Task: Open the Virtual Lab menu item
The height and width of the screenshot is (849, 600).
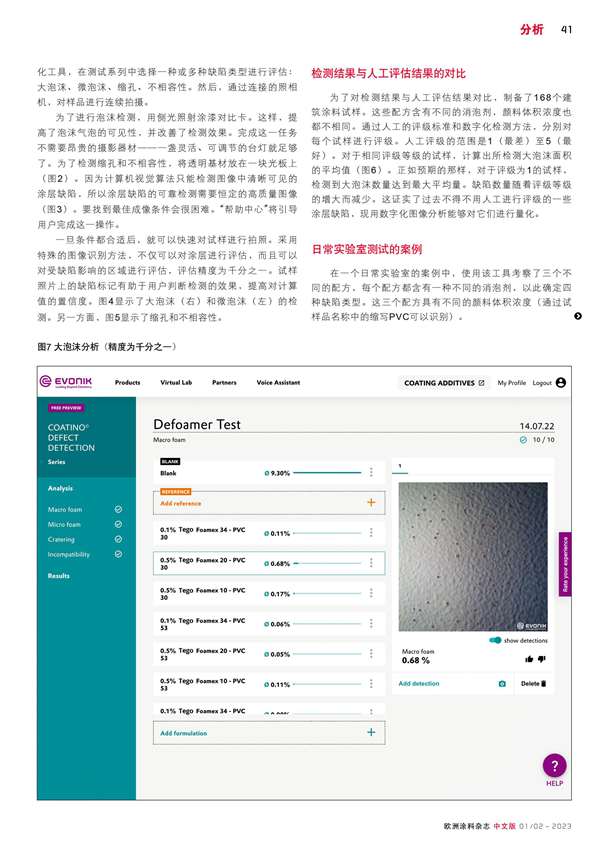Action: pyautogui.click(x=175, y=382)
